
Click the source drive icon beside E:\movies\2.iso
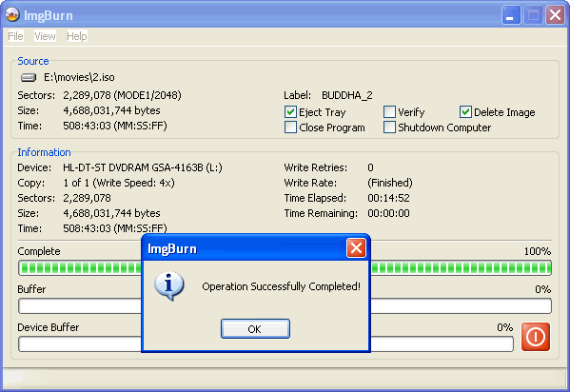coord(29,77)
